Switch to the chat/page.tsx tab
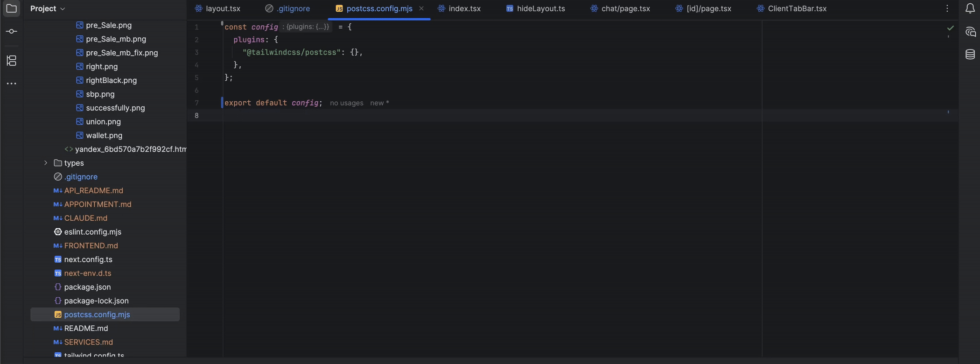Viewport: 980px width, 364px height. tap(620, 8)
